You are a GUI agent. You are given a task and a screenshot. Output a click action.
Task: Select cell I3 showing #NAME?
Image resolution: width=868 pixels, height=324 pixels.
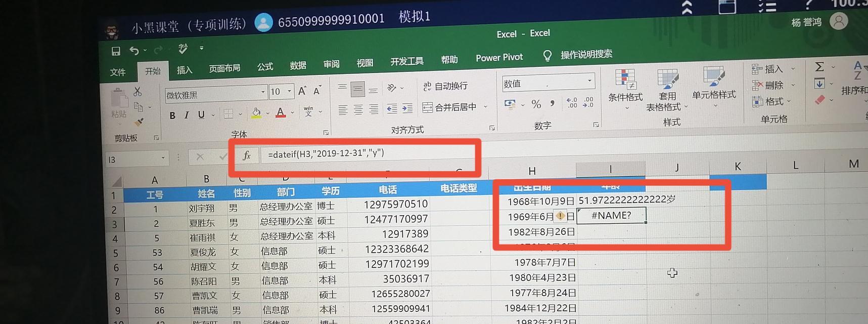[x=611, y=215]
